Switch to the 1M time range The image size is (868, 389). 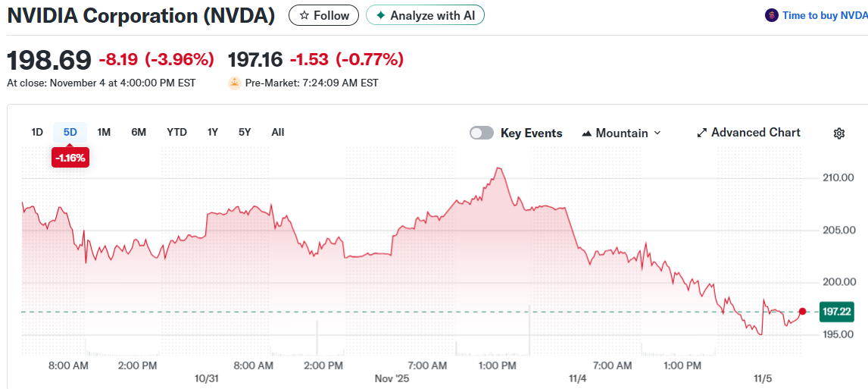pyautogui.click(x=104, y=132)
